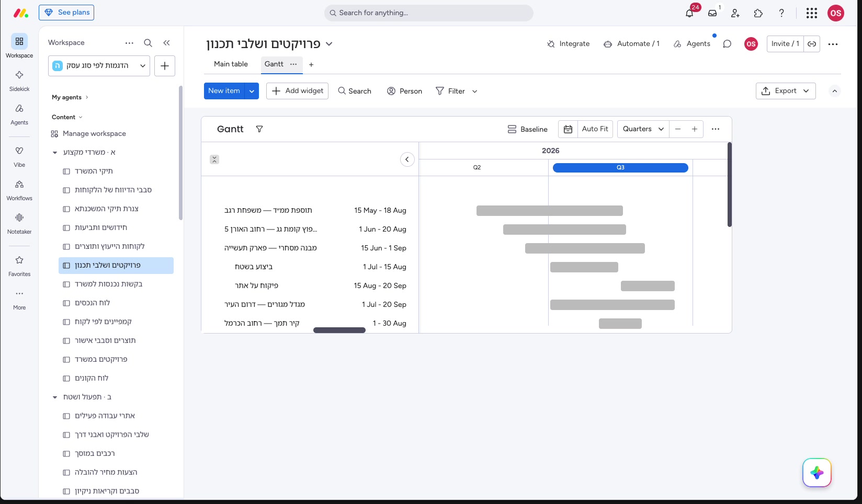Click Add widget button
Viewport: 862px width, 504px height.
pos(298,91)
